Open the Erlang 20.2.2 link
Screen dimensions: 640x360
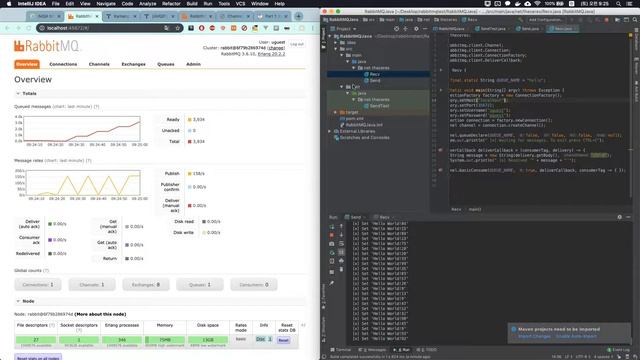271,54
